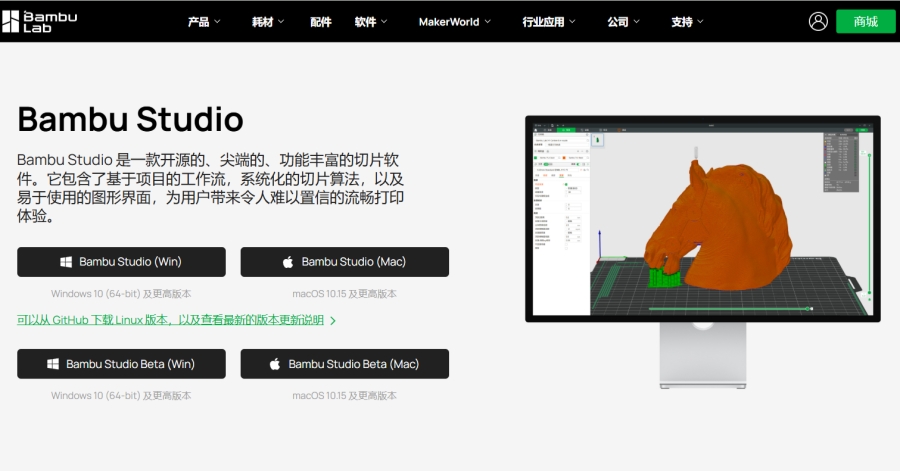Expand the 公司 menu
Viewport: 900px width, 471px height.
click(623, 22)
